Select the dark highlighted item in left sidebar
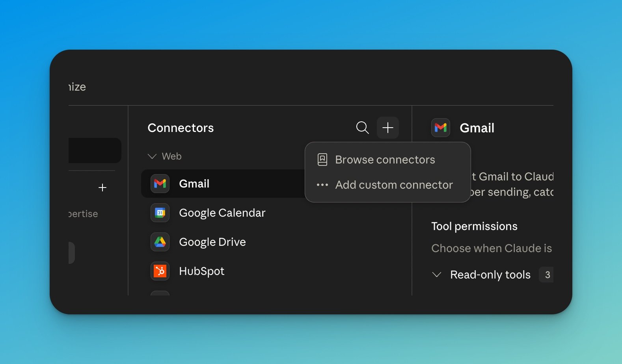622x364 pixels. point(95,150)
